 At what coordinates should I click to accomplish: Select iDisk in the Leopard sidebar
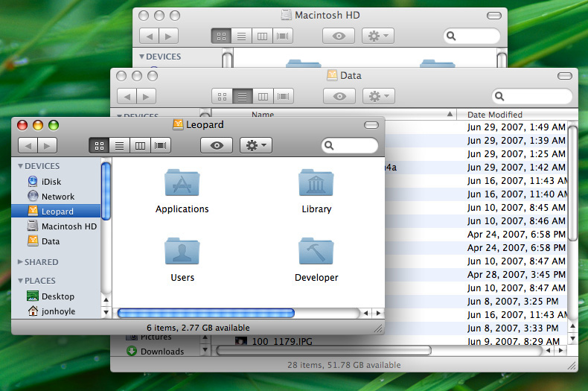click(x=56, y=182)
